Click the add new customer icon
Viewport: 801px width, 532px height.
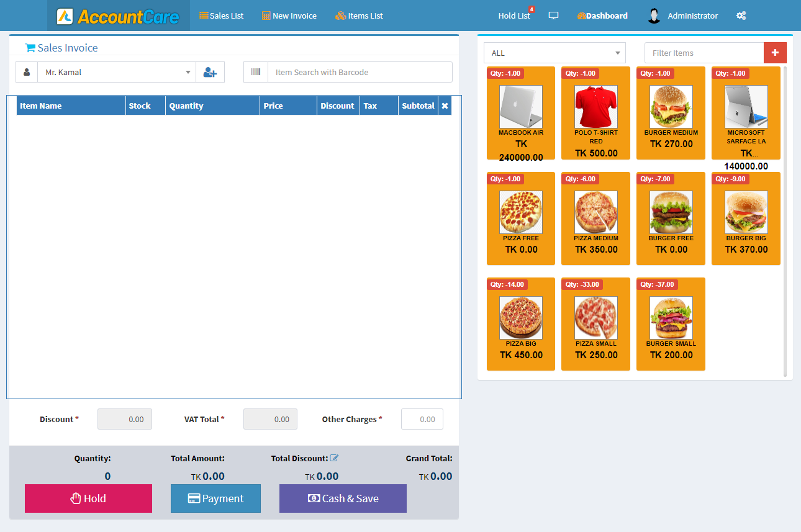pos(210,72)
